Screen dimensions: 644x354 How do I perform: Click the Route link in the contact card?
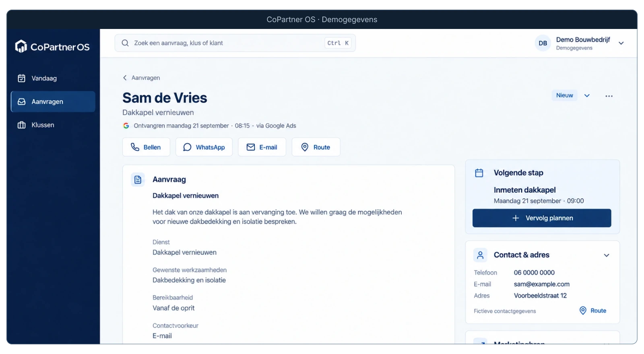pyautogui.click(x=593, y=311)
